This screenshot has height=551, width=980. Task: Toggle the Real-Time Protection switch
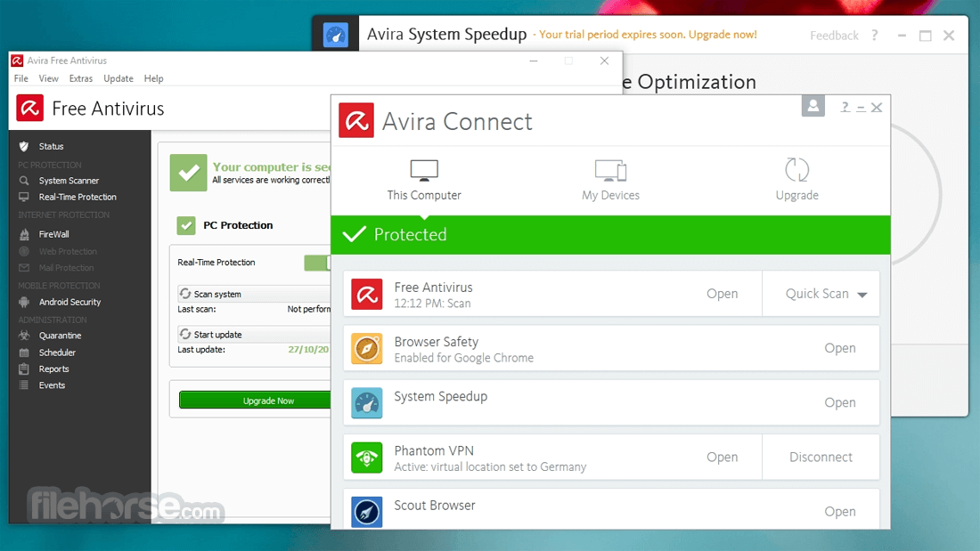(317, 263)
